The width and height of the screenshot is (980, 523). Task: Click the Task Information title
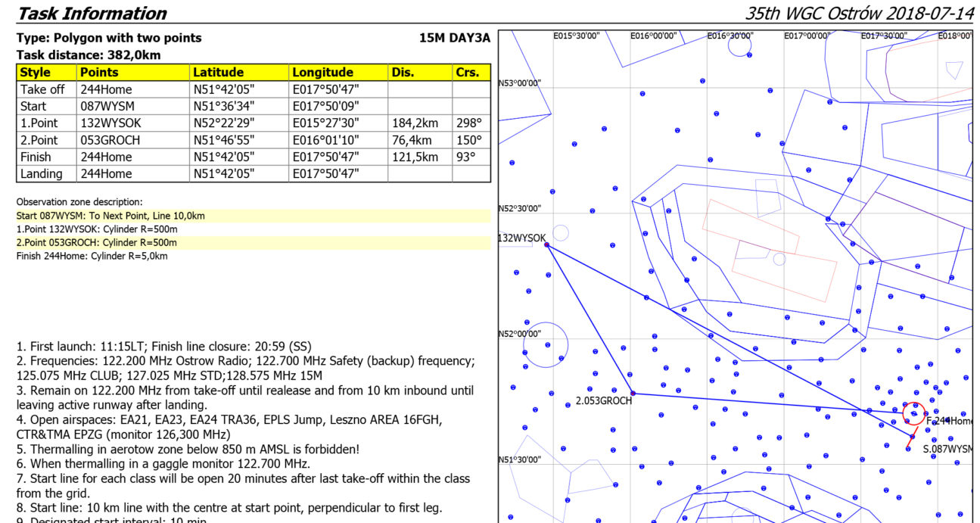click(x=92, y=14)
